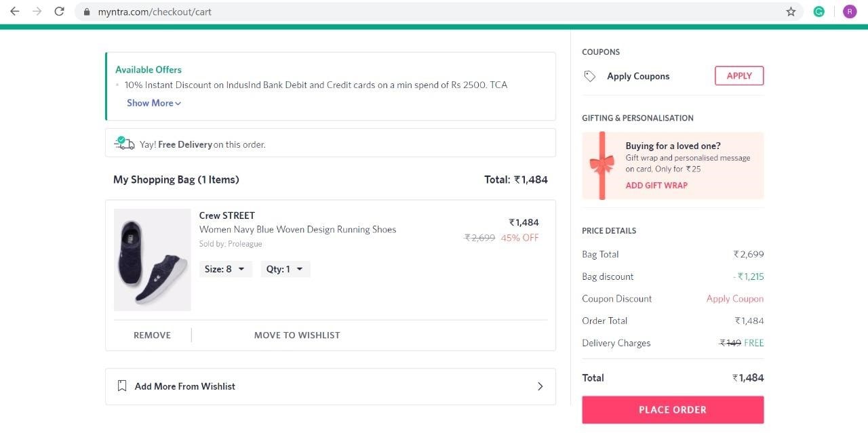868x433 pixels.
Task: Click the free delivery truck icon
Action: pyautogui.click(x=125, y=144)
